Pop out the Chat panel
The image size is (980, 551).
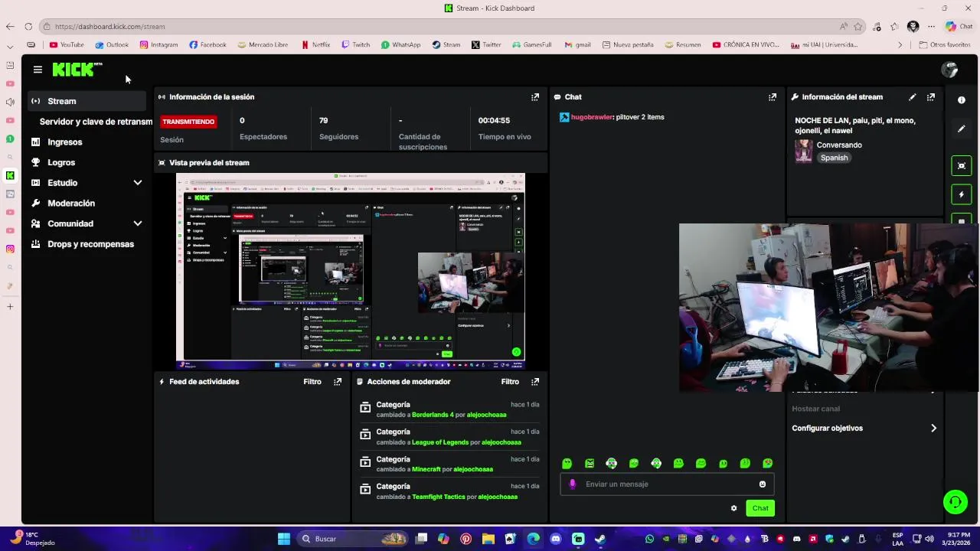click(x=773, y=97)
